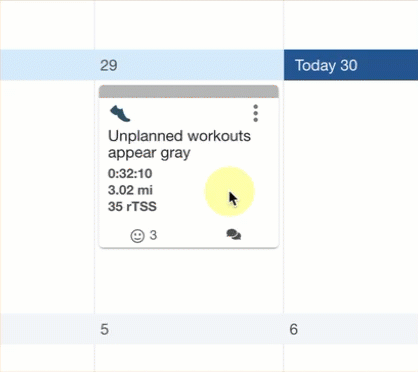
Task: Click the gray status bar on workout card
Action: [189, 91]
